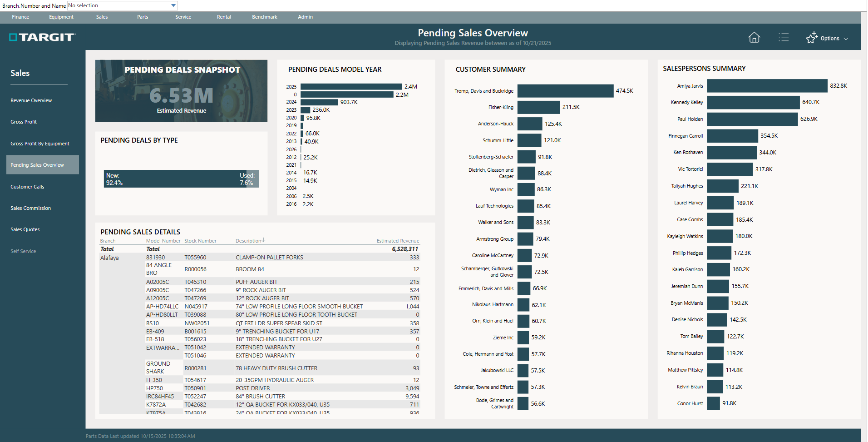The image size is (868, 442).
Task: Click the Pending Deals Snapshot thumbnail
Action: pos(181,91)
